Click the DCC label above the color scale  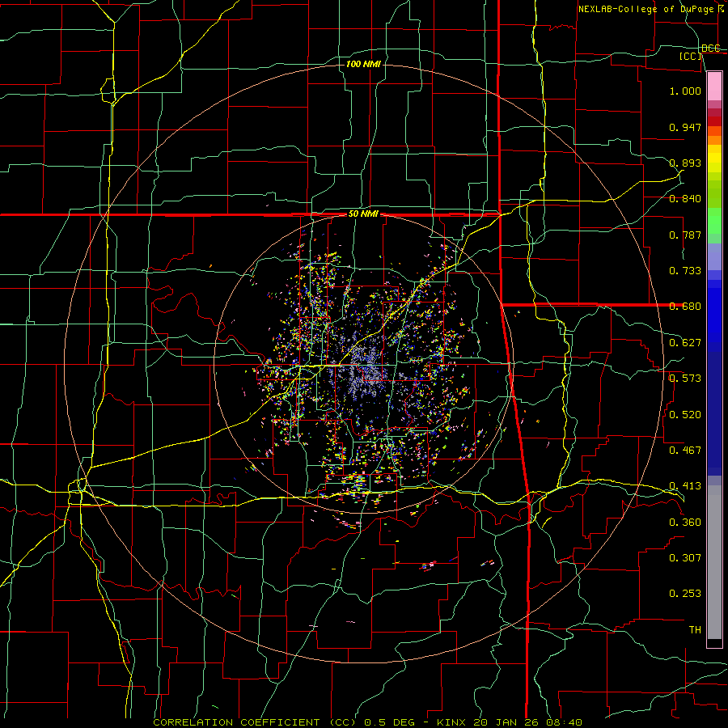[x=711, y=49]
